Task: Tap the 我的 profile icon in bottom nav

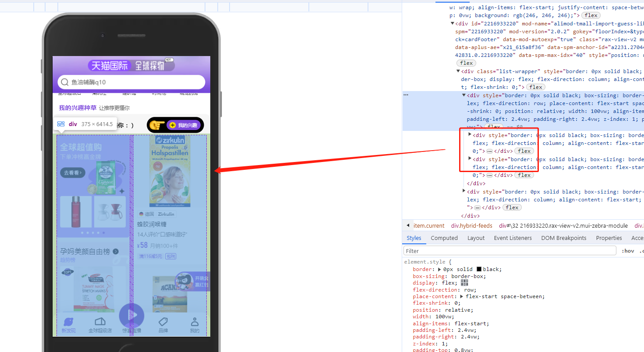Action: point(195,322)
